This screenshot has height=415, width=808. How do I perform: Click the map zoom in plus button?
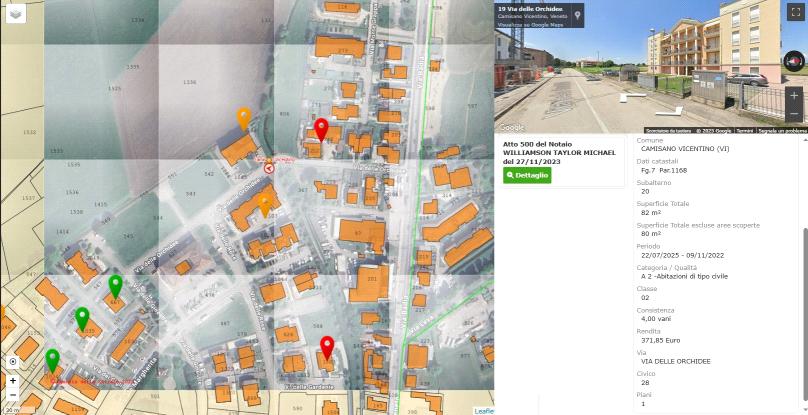pyautogui.click(x=13, y=381)
